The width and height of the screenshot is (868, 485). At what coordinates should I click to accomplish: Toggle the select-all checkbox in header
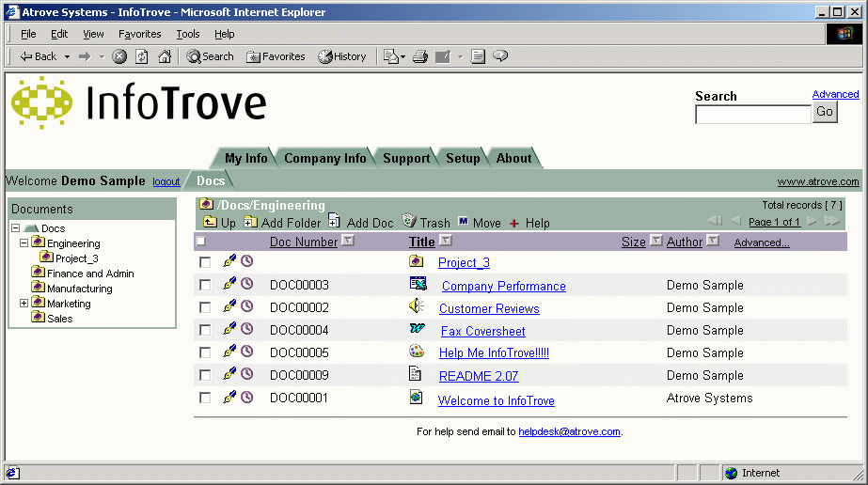pos(201,242)
